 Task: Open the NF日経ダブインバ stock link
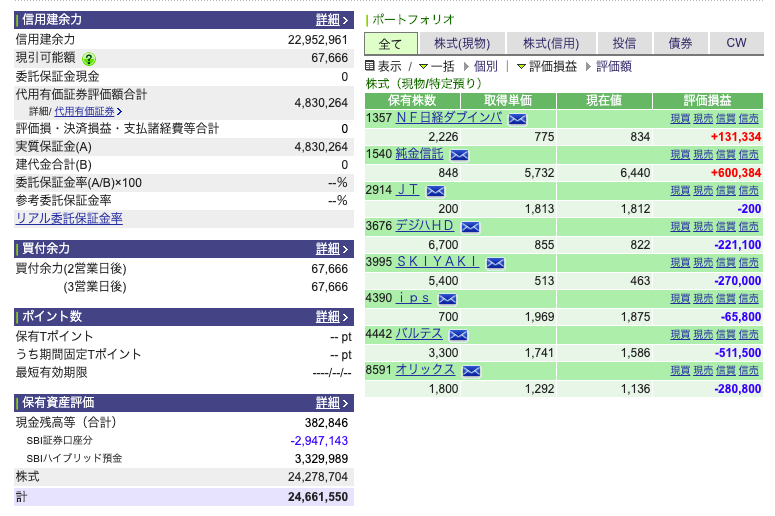pyautogui.click(x=449, y=118)
